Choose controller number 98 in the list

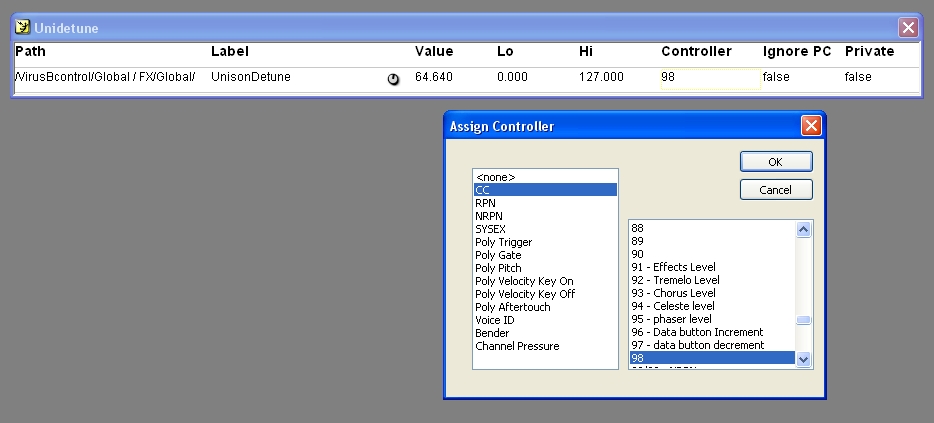coord(712,358)
